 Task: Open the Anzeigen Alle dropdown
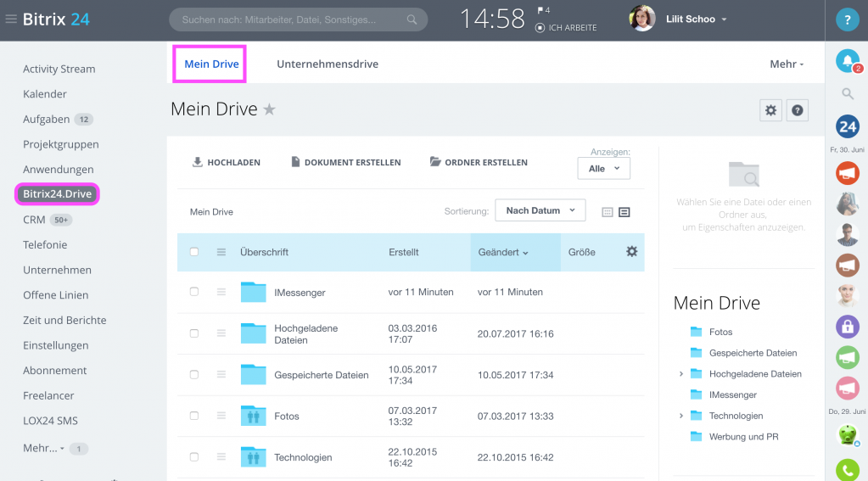coord(603,168)
